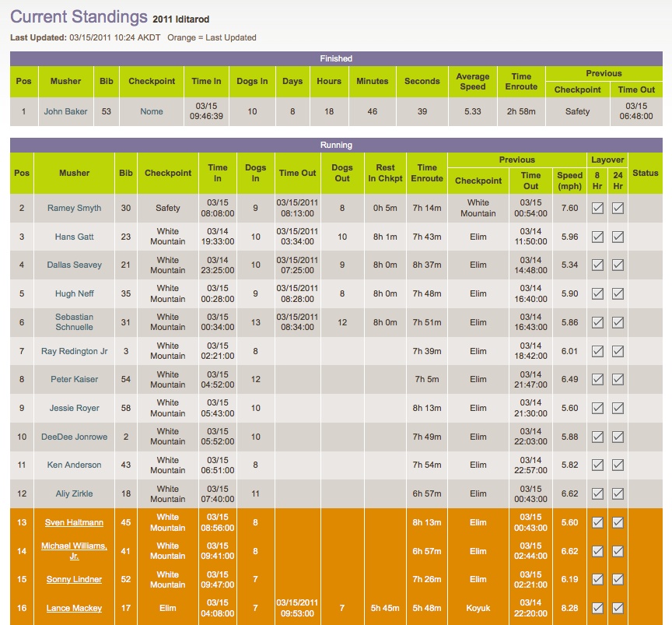
Task: Open John Baker's musher profile
Action: click(65, 111)
